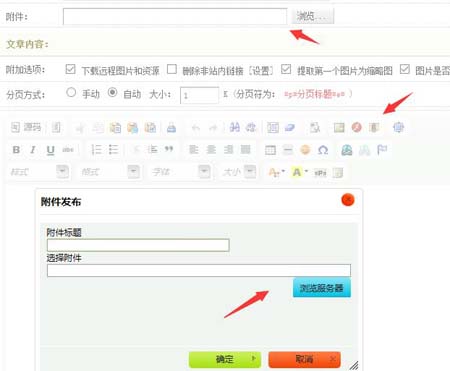
Task: Toggle Italic formatting
Action: pos(33,150)
